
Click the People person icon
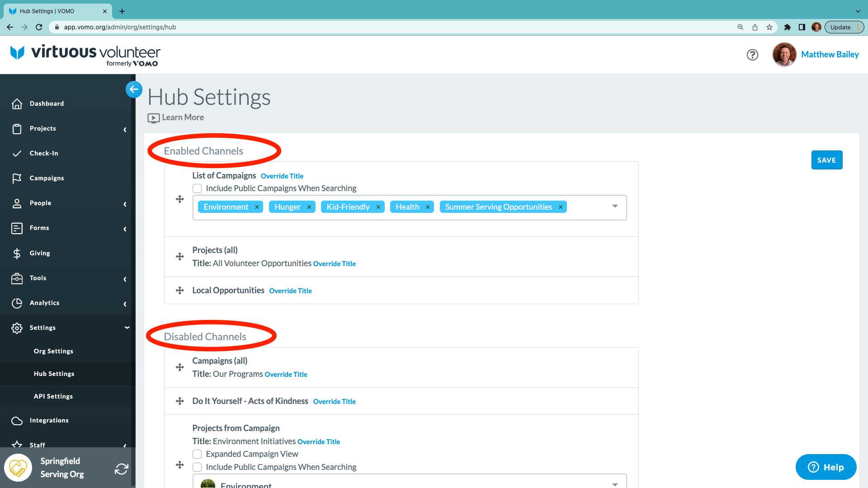(17, 203)
